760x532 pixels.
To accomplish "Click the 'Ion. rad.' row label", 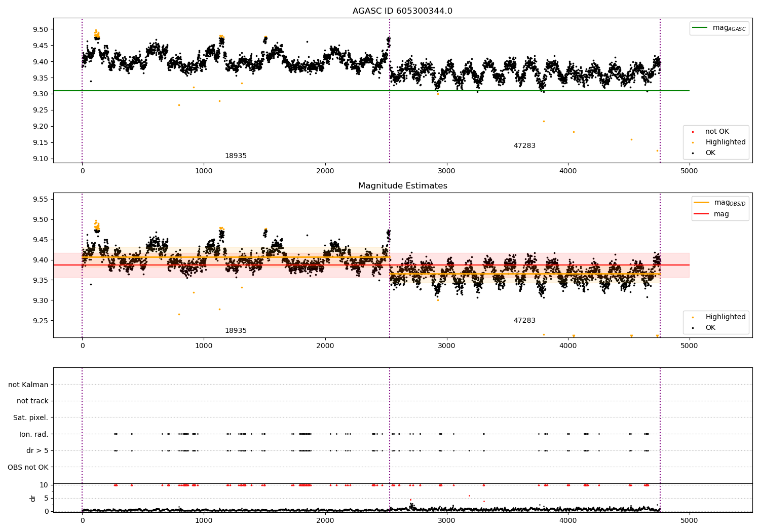I will [x=34, y=434].
